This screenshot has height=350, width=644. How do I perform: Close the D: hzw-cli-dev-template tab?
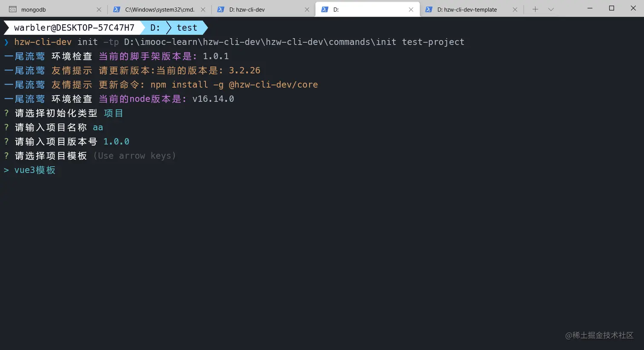tap(515, 9)
